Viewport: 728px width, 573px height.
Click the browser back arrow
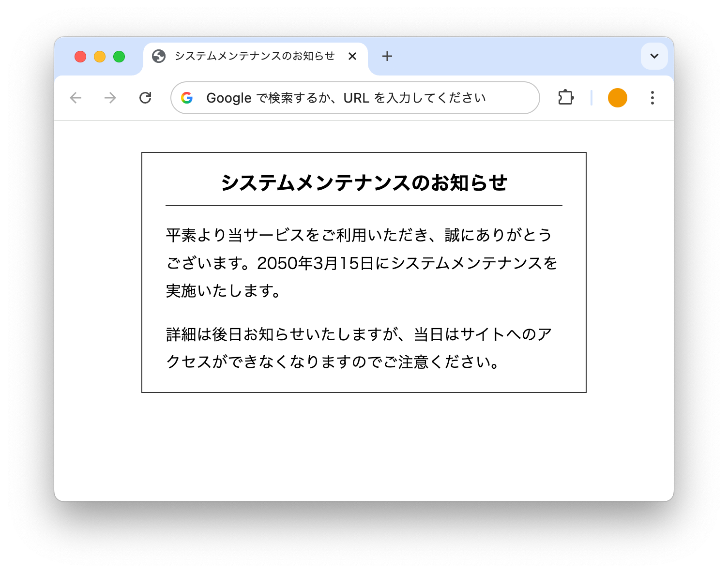76,98
